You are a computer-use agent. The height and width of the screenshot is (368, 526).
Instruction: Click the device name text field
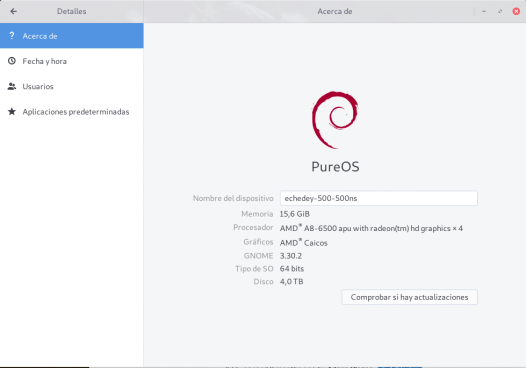click(379, 198)
